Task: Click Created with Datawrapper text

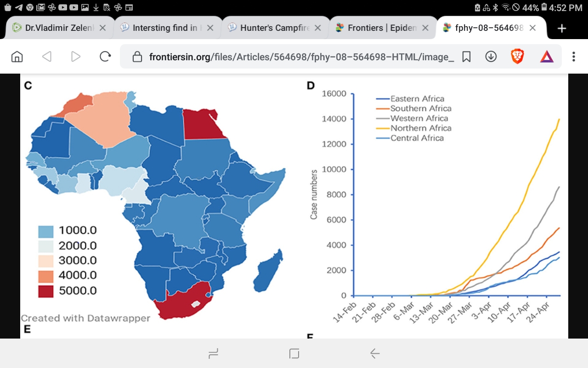Action: point(86,318)
